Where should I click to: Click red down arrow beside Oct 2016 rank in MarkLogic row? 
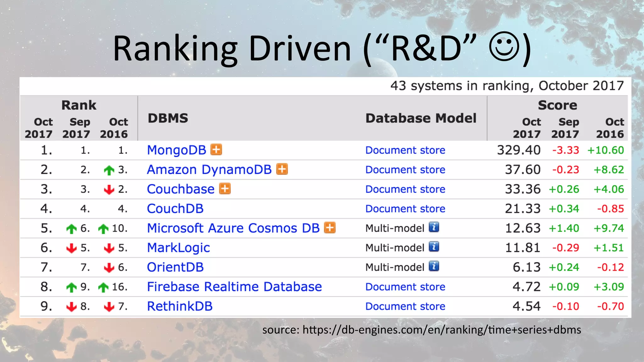click(109, 248)
